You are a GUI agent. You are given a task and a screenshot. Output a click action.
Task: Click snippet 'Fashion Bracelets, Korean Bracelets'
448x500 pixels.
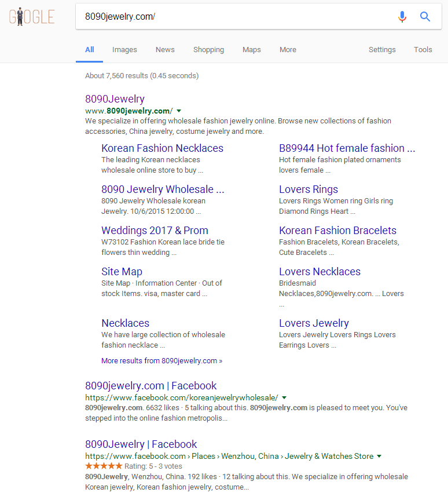point(339,242)
